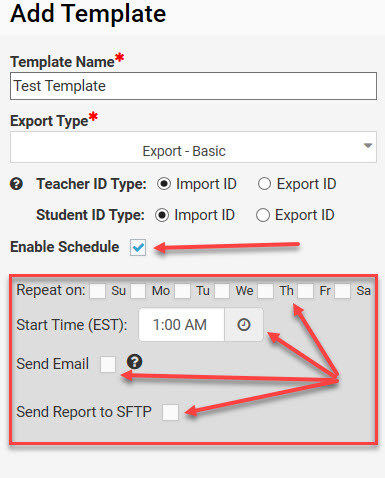This screenshot has width=385, height=478.
Task: Tick the Th repeat day checkbox
Action: point(265,291)
